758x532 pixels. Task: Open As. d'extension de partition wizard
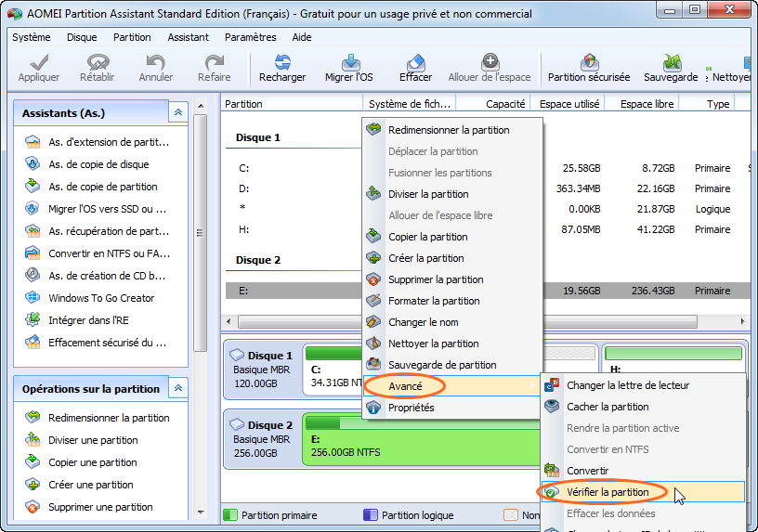[x=98, y=142]
